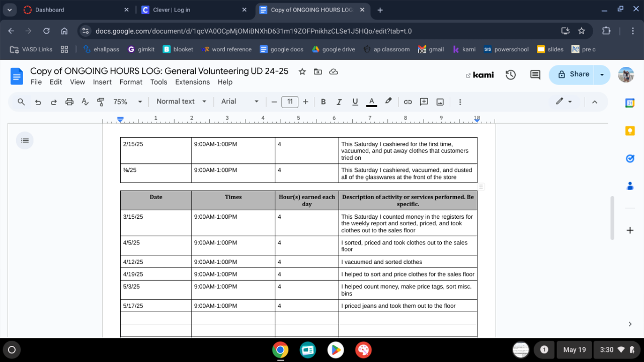Open the google drive bookmark

[333, 49]
